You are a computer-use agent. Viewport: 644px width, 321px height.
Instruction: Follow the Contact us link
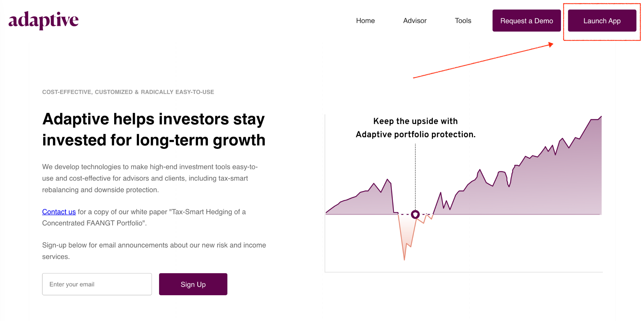[x=59, y=212]
